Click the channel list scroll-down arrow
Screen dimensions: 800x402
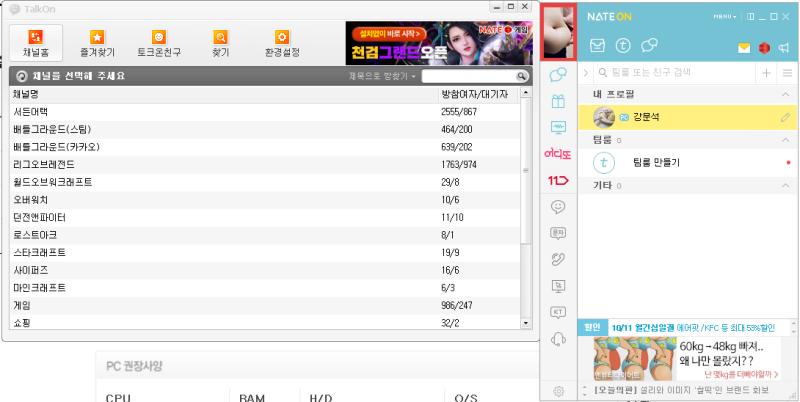pyautogui.click(x=525, y=323)
